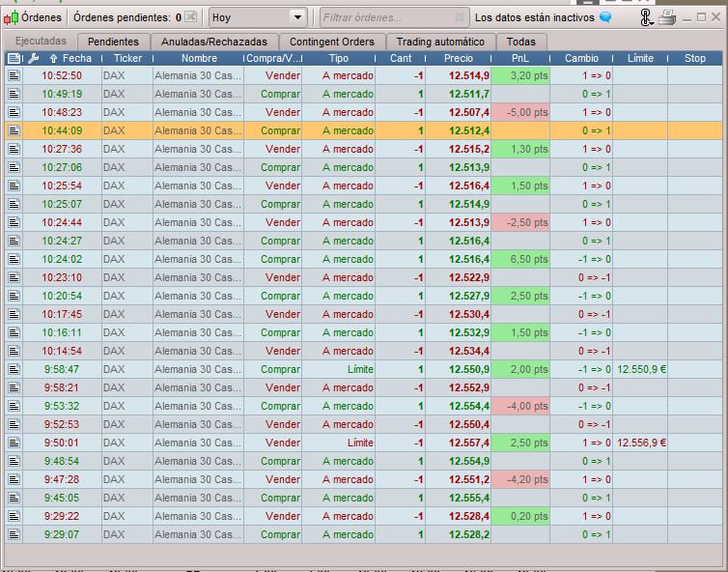Open details icon for the 10:52:50 order
Viewport: 728px width, 572px height.
[x=14, y=75]
